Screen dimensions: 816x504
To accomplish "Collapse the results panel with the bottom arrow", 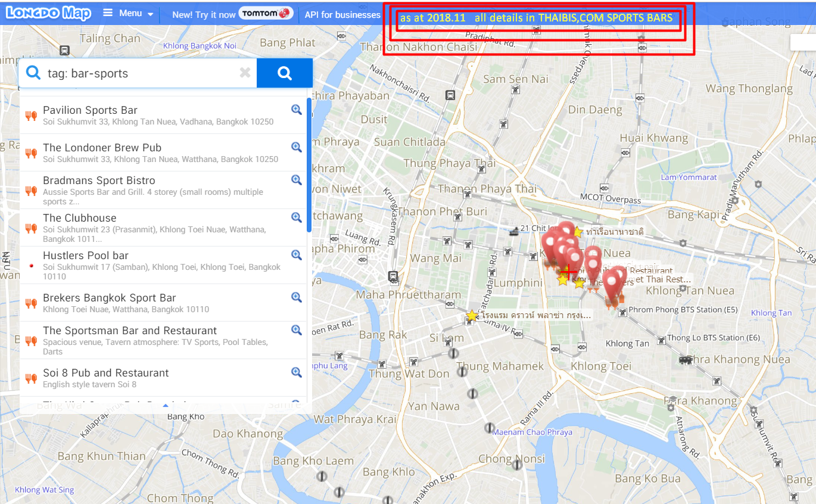I will pyautogui.click(x=166, y=406).
